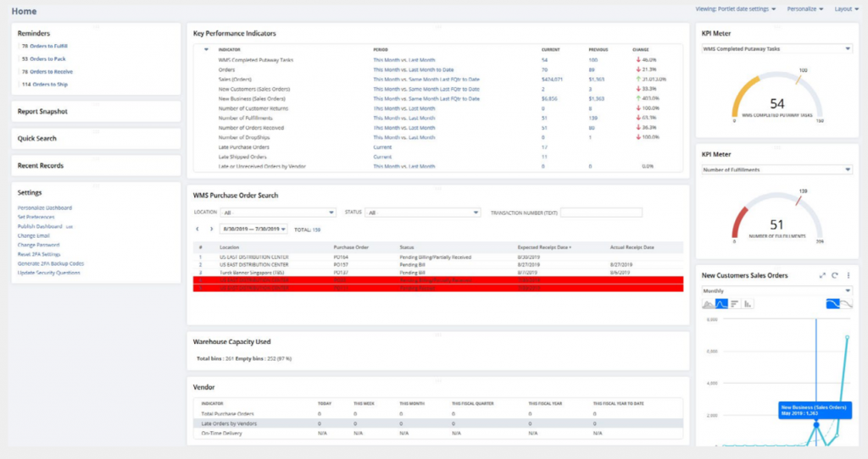This screenshot has height=459, width=868.
Task: Click Change Email link
Action: (34, 235)
